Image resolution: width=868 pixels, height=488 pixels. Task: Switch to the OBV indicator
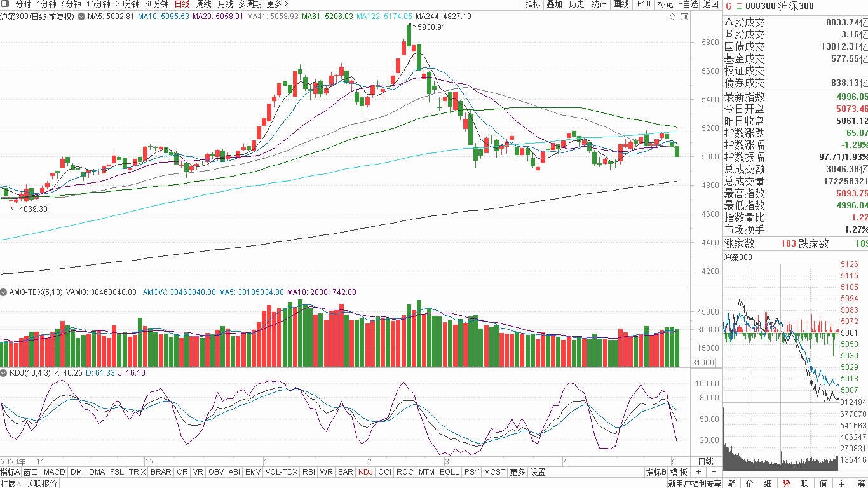click(216, 472)
